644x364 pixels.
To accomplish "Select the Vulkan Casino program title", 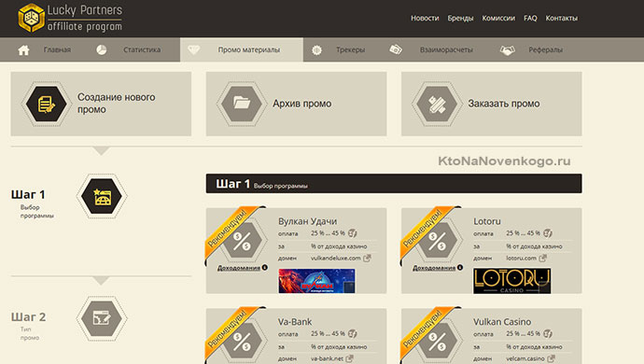I will pyautogui.click(x=502, y=322).
